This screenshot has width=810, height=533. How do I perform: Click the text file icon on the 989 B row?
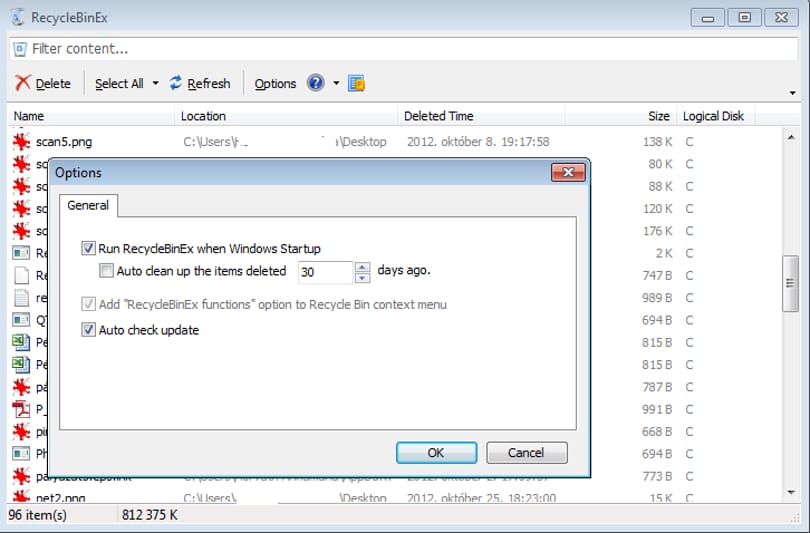pos(21,297)
